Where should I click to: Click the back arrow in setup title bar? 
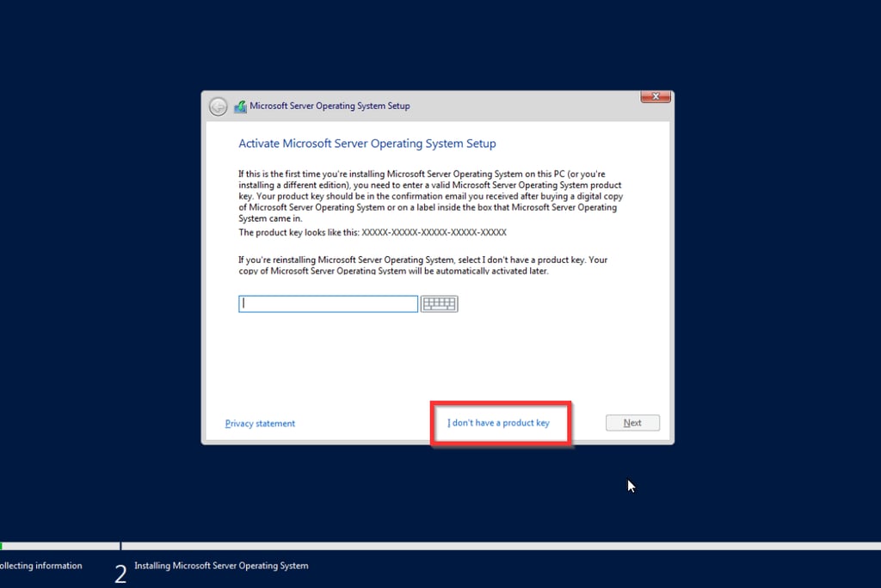pyautogui.click(x=218, y=106)
